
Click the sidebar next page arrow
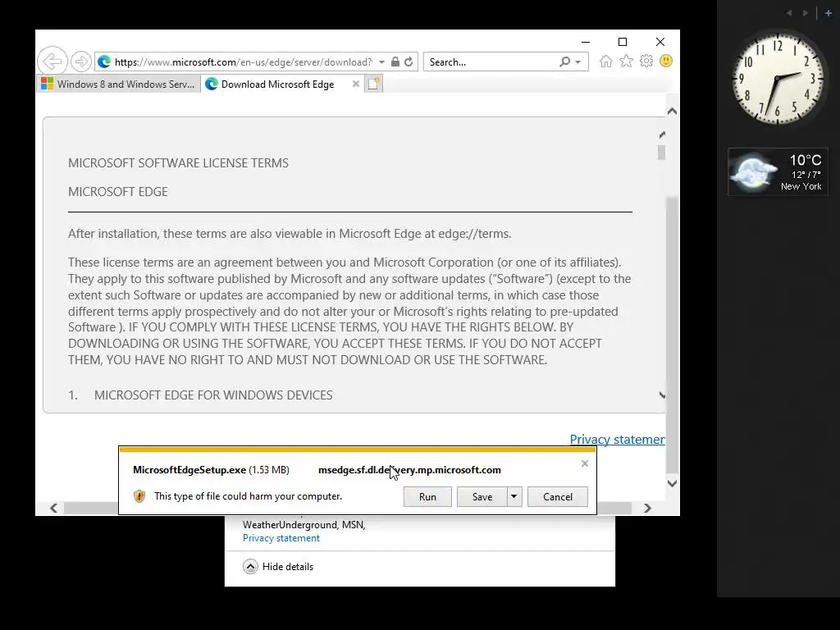(x=806, y=13)
